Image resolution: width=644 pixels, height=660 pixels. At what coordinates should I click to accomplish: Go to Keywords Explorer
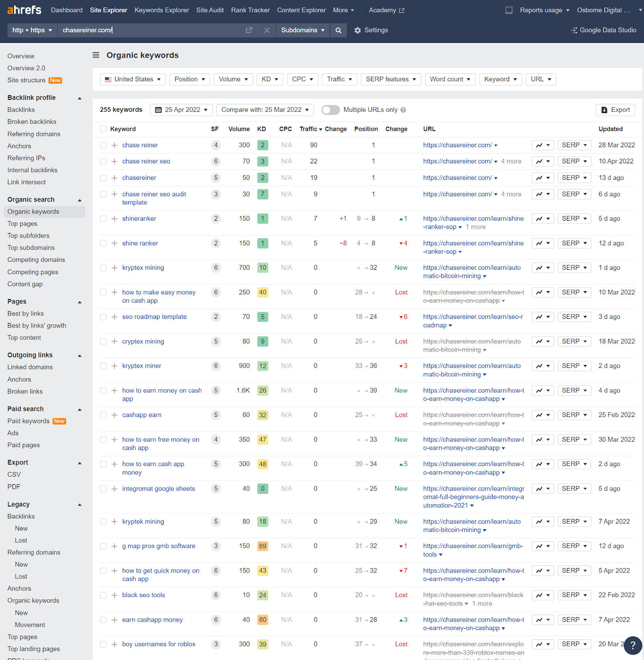tap(162, 10)
